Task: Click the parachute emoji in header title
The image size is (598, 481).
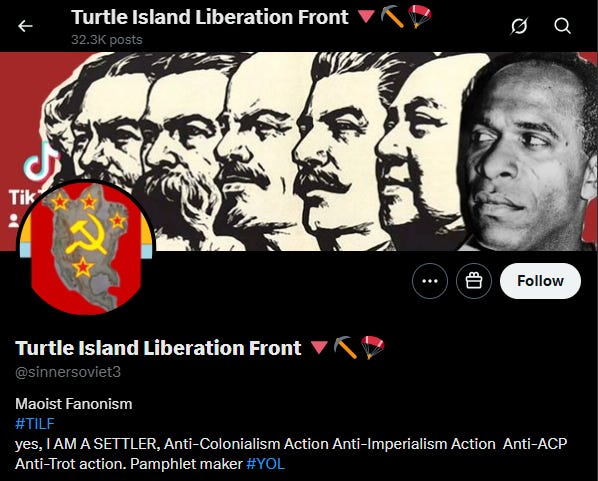Action: pos(419,17)
